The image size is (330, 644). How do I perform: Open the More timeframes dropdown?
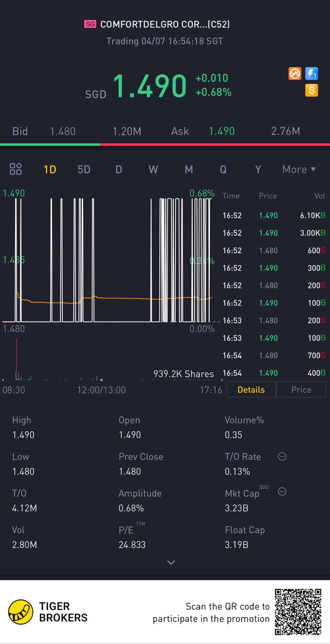[x=299, y=169]
